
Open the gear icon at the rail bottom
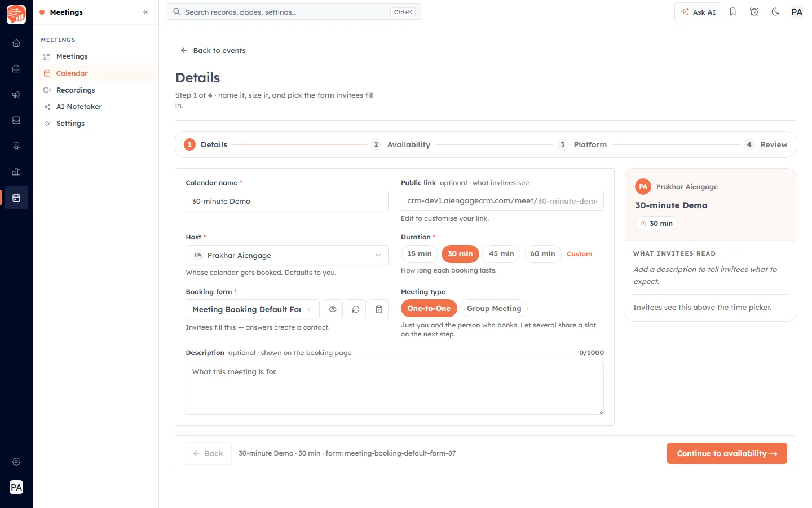click(16, 462)
